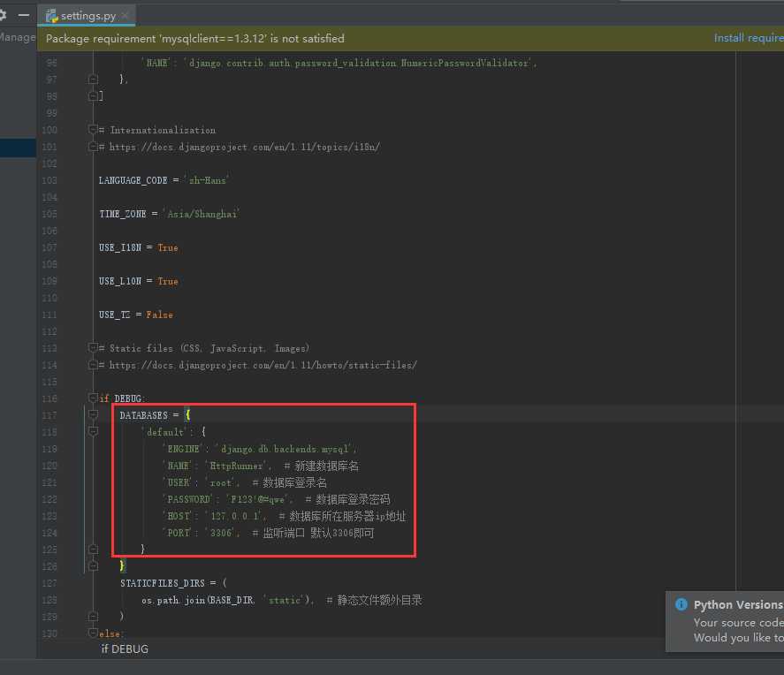Image resolution: width=784 pixels, height=675 pixels.
Task: Collapse the 'else:' block fold marker
Action: [93, 633]
